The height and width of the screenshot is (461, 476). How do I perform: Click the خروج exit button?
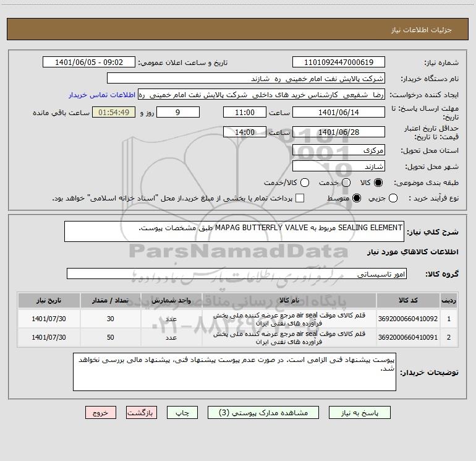click(101, 413)
